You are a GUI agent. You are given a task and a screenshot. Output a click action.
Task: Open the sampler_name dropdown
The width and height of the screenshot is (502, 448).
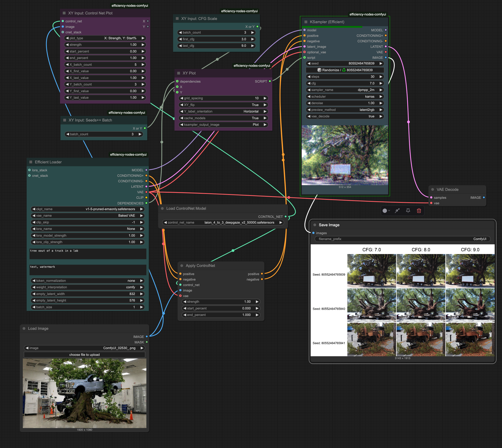[x=345, y=90]
